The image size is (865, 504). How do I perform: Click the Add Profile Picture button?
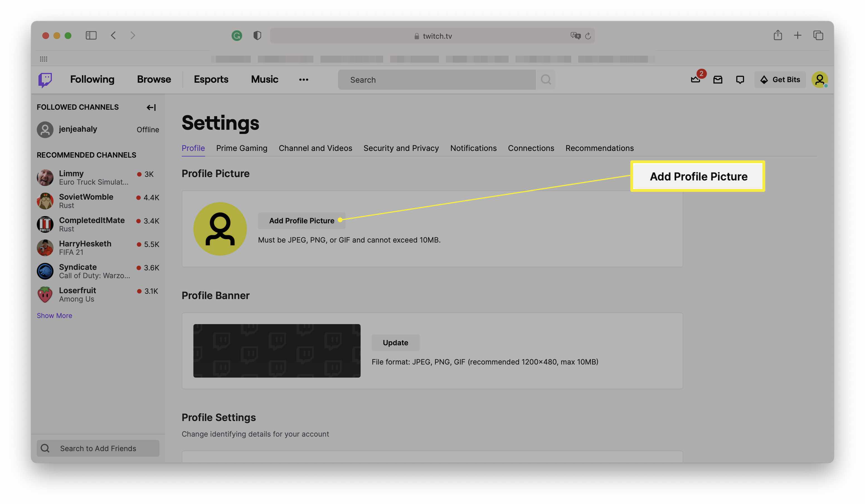click(x=301, y=221)
